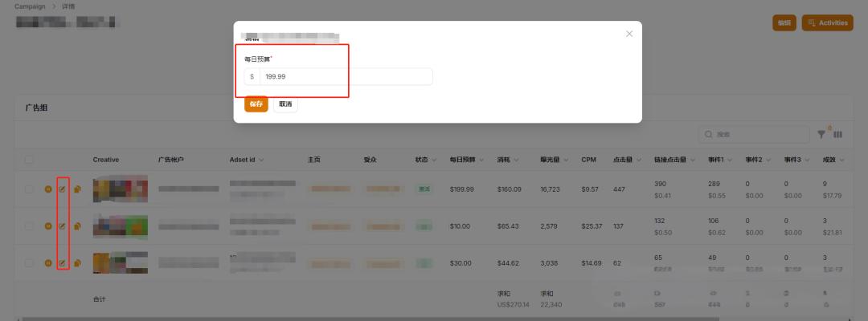Click the $44.62 spend cell
Screen dimensions: 868x321
(x=508, y=263)
